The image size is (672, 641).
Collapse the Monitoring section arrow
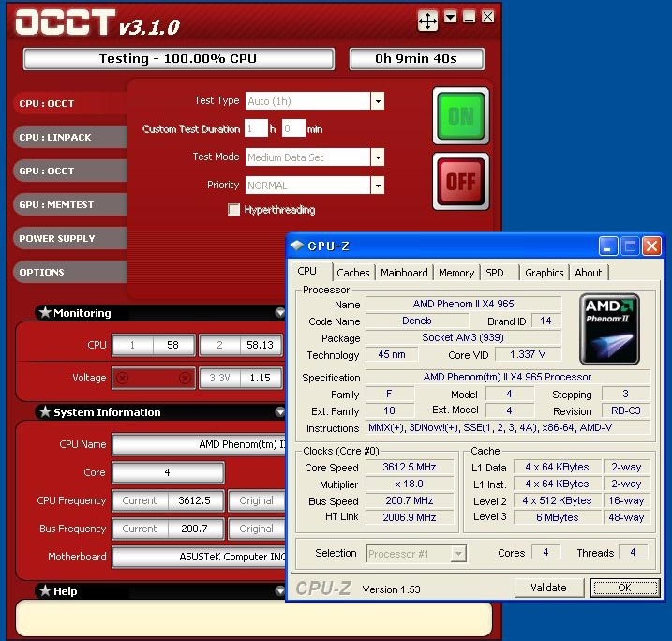[280, 313]
